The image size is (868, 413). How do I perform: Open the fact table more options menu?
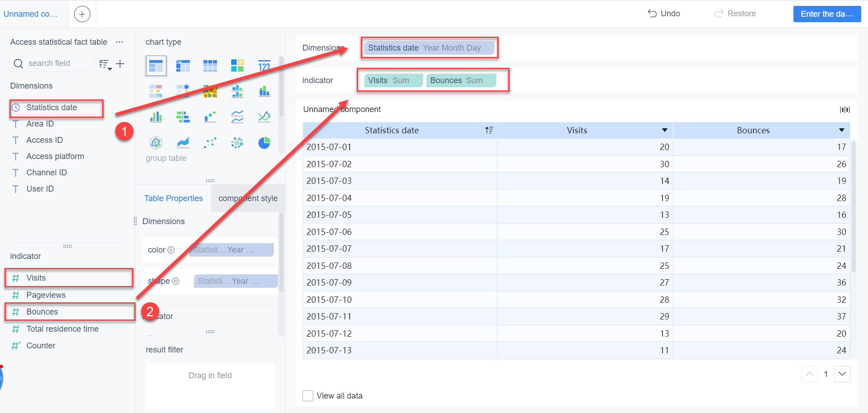pos(119,42)
